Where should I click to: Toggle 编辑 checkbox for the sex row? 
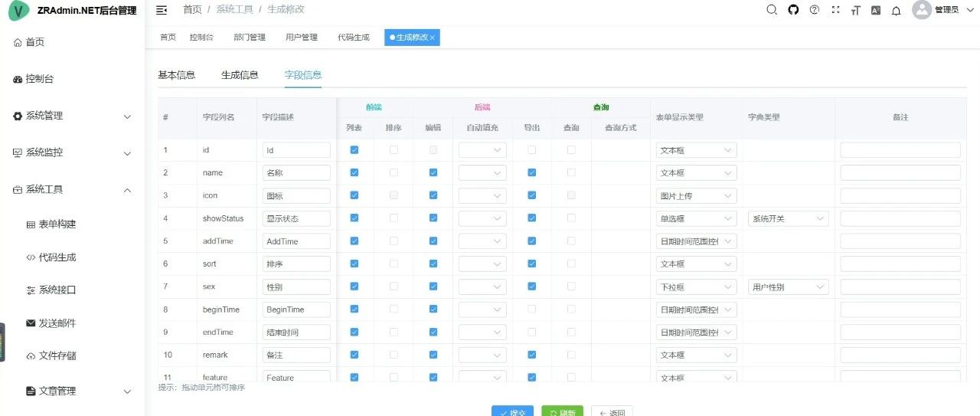(433, 287)
